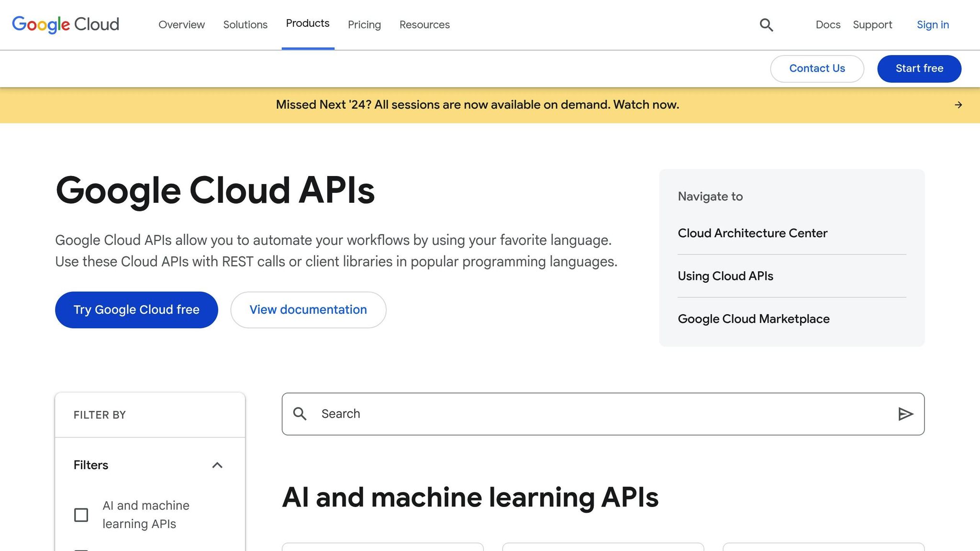Click Sign in
980x551 pixels.
click(933, 25)
